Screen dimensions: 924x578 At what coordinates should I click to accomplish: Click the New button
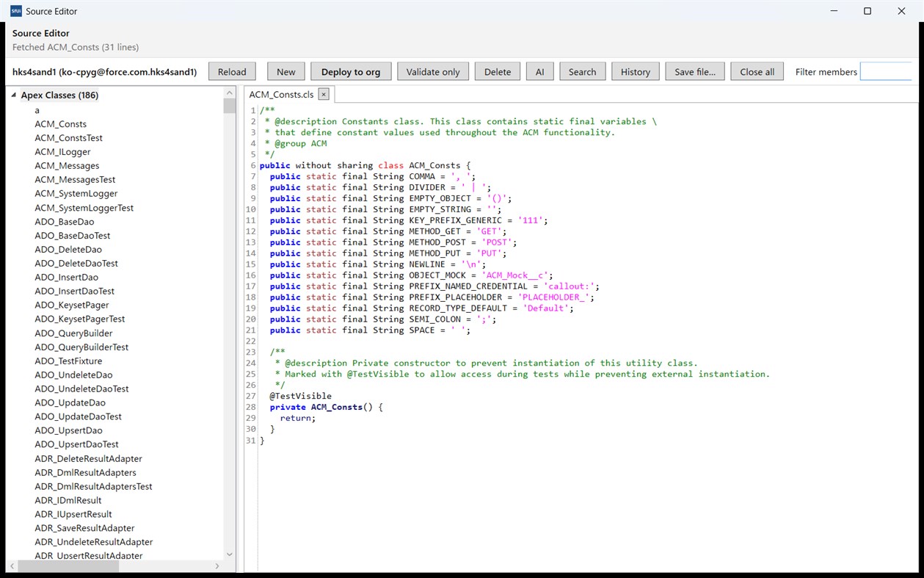[x=286, y=71]
